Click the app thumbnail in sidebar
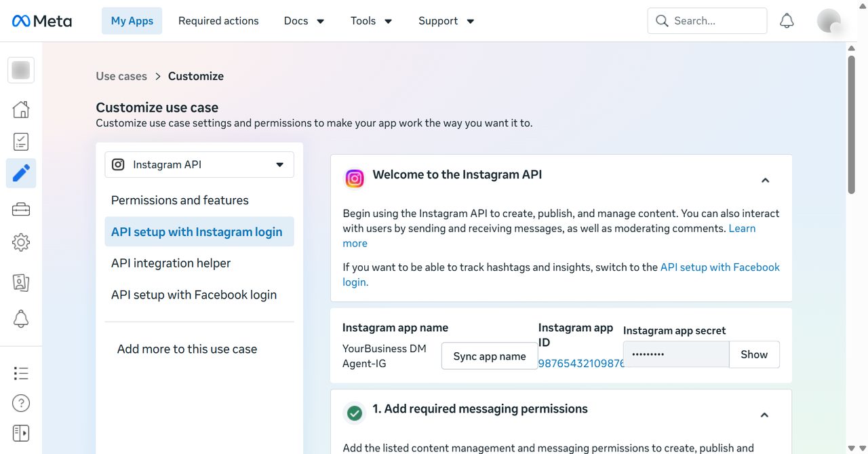The width and height of the screenshot is (868, 454). click(21, 70)
